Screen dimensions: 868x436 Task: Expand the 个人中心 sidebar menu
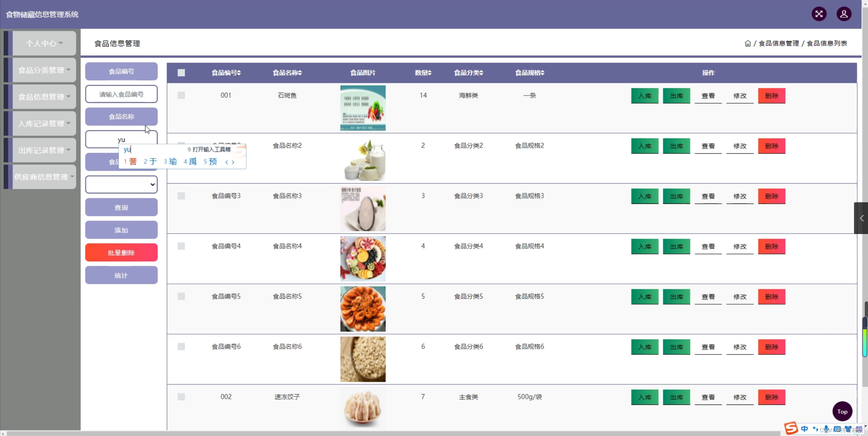pyautogui.click(x=44, y=43)
